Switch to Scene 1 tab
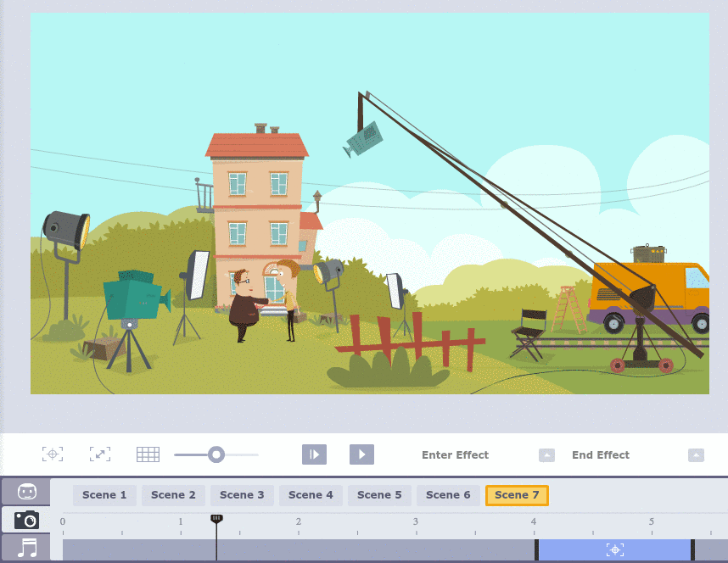Screen dimensions: 728x563 [104, 495]
